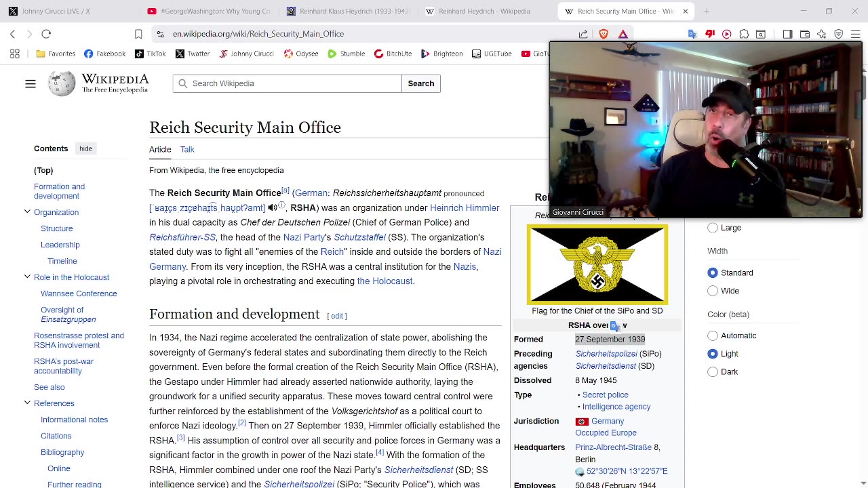Select the Large text size option
This screenshot has width=868, height=488.
(713, 228)
